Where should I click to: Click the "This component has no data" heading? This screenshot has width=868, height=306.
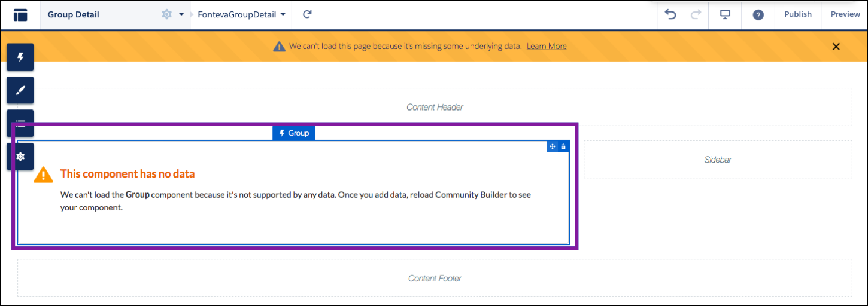click(128, 174)
